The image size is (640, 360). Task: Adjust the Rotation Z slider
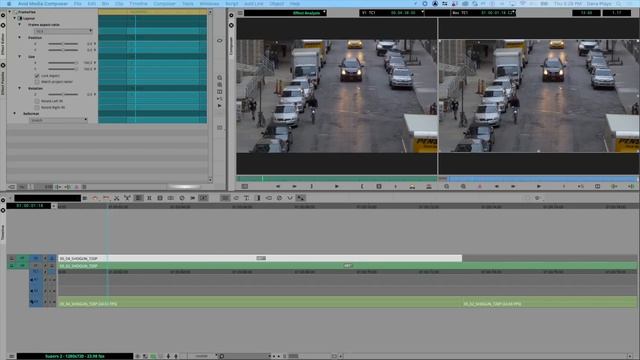coord(63,94)
